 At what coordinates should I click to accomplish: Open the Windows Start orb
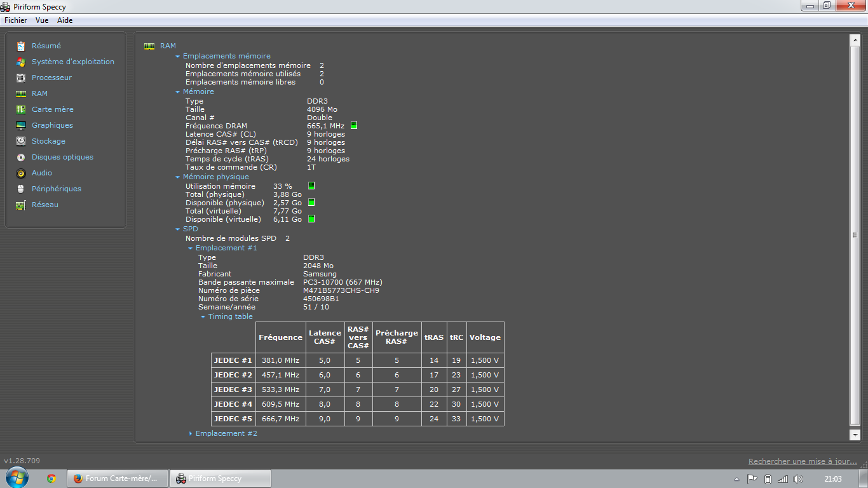[x=17, y=478]
